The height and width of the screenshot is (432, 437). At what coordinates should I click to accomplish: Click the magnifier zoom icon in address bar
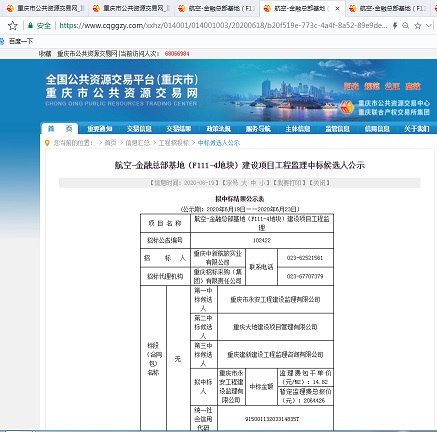pos(406,26)
